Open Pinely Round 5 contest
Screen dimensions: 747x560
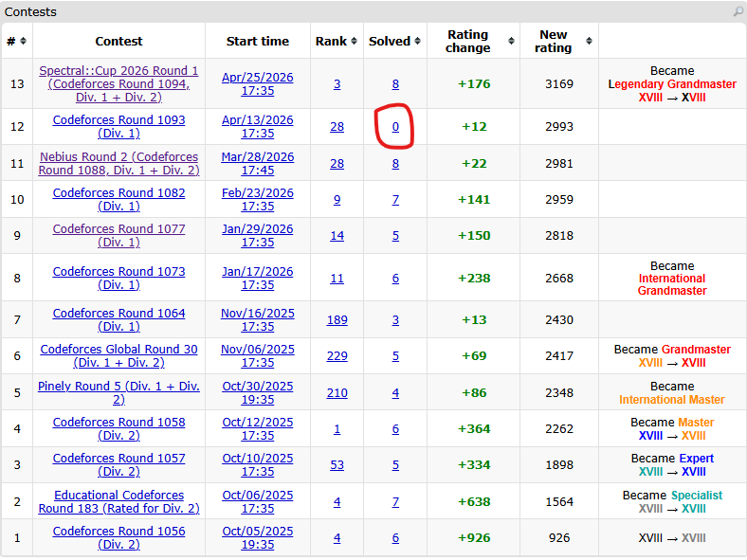[x=118, y=392]
